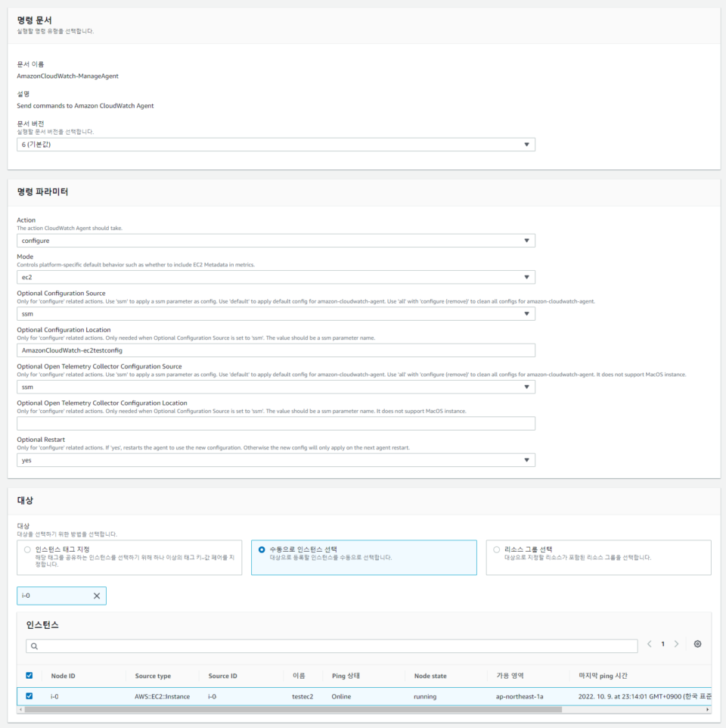Click the empty Open Telemetry Configuration Location field

point(277,422)
